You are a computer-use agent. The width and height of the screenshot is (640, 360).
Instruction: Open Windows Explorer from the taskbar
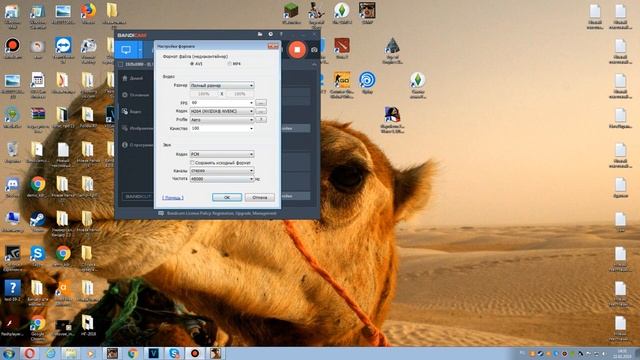pyautogui.click(x=70, y=353)
